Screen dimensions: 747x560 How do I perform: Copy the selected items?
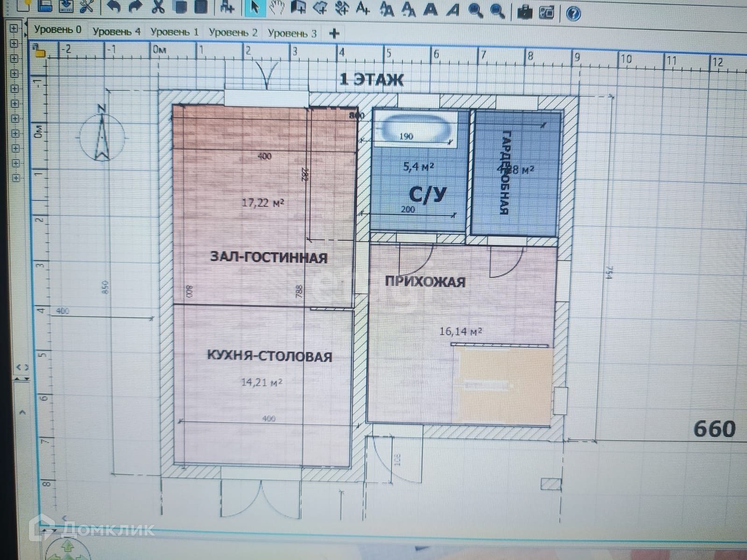[x=181, y=7]
